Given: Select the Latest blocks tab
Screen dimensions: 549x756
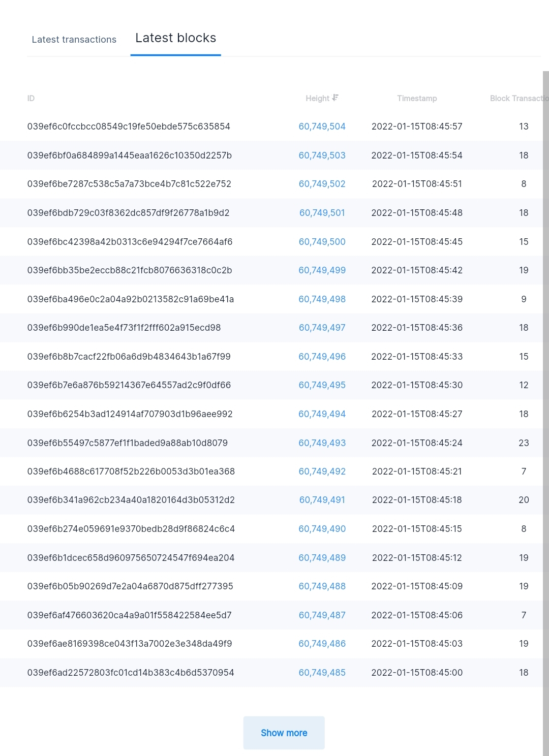Looking at the screenshot, I should [x=175, y=38].
